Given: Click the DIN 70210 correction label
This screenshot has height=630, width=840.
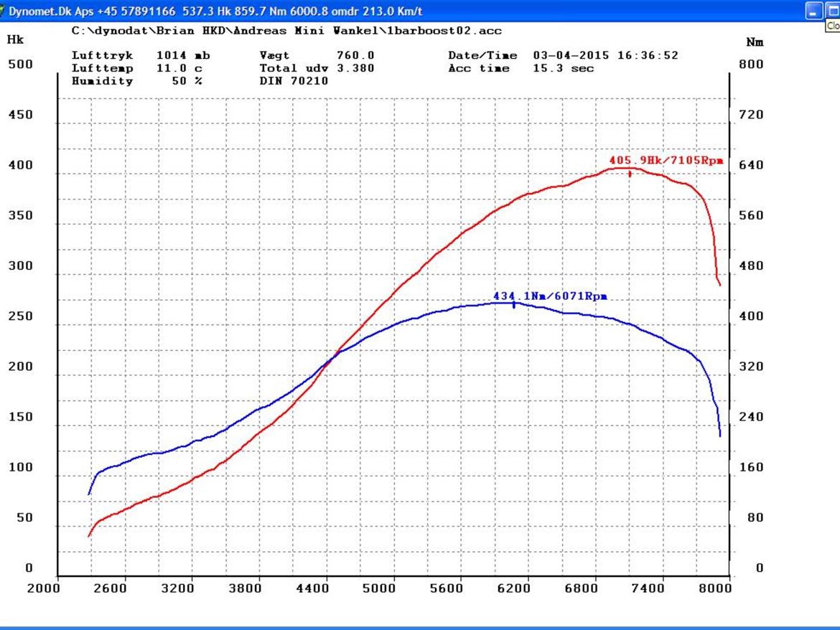Looking at the screenshot, I should [x=293, y=81].
